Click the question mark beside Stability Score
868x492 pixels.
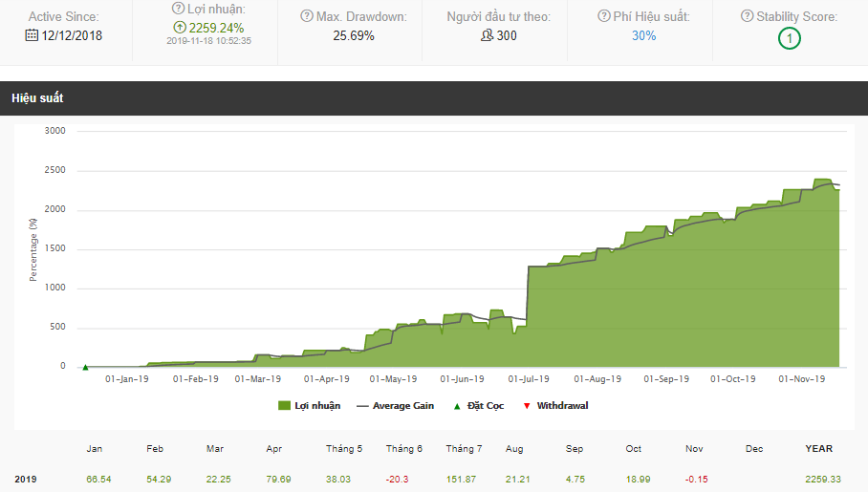pos(748,16)
